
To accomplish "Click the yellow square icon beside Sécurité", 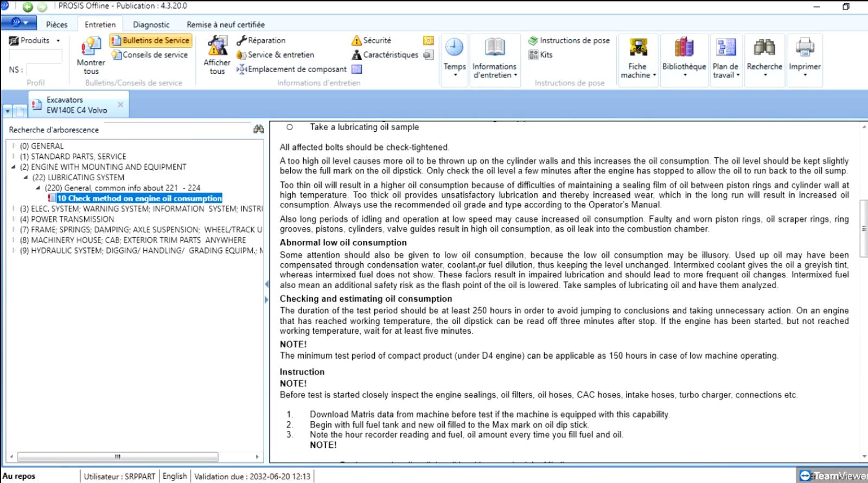I will pos(428,40).
